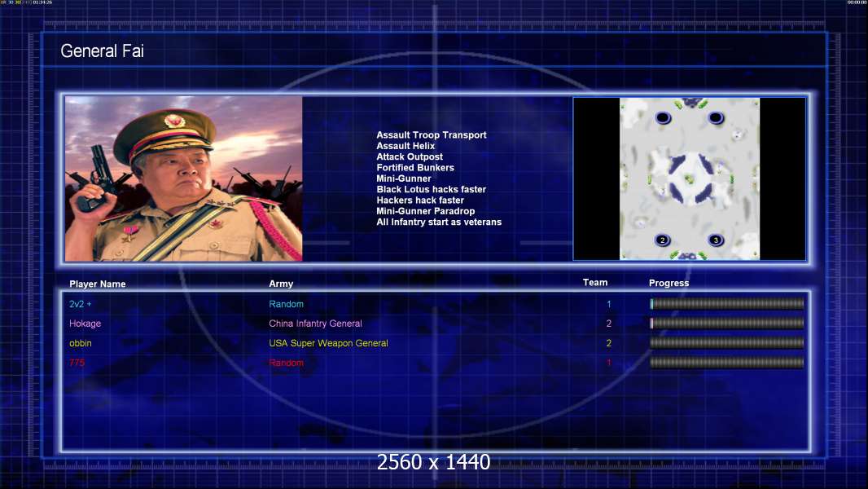The image size is (868, 489).
Task: Click the clock readout in top-left corner
Action: pyautogui.click(x=42, y=2)
